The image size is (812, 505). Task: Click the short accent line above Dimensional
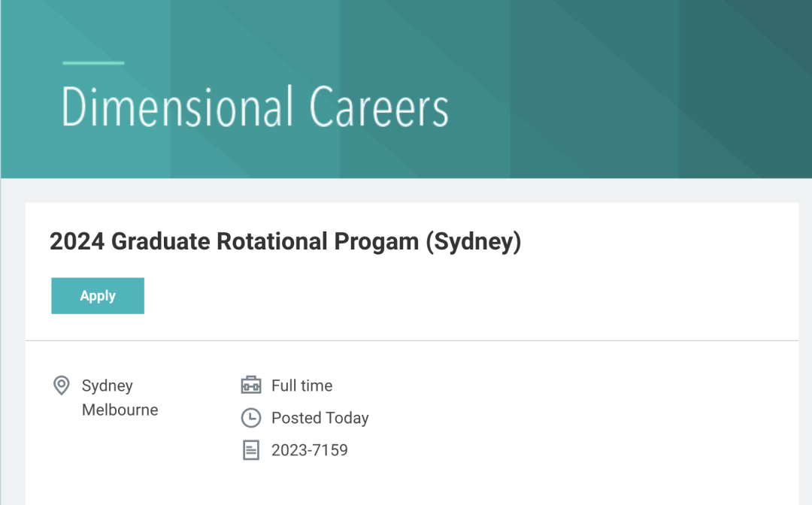point(93,63)
